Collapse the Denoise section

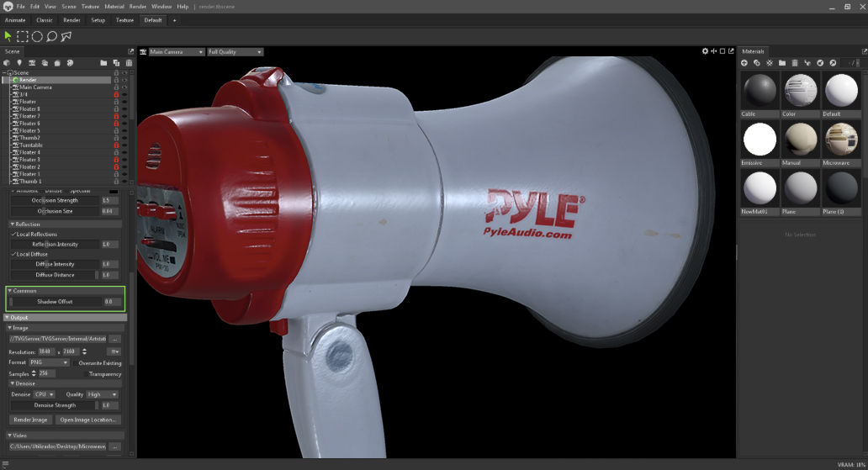coord(13,383)
